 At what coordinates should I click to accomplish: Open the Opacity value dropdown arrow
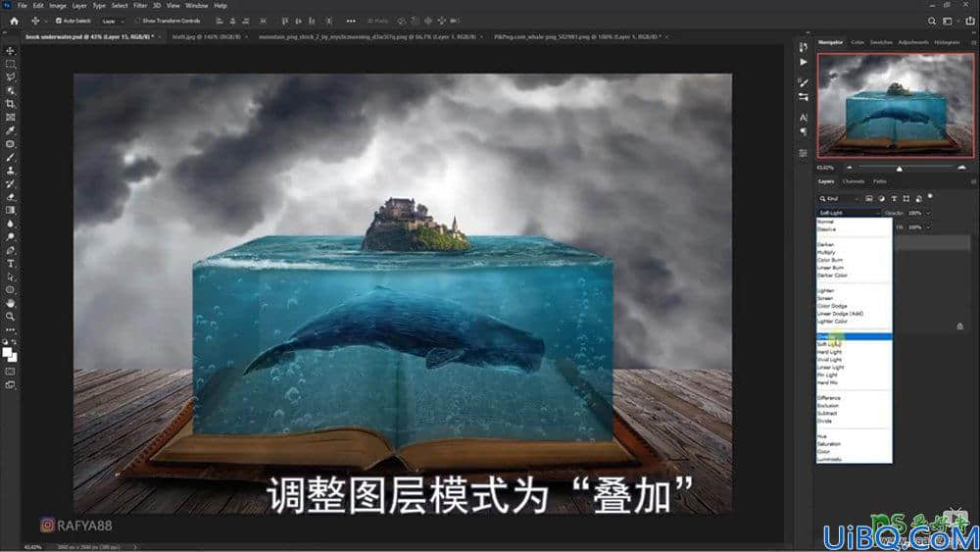point(928,213)
